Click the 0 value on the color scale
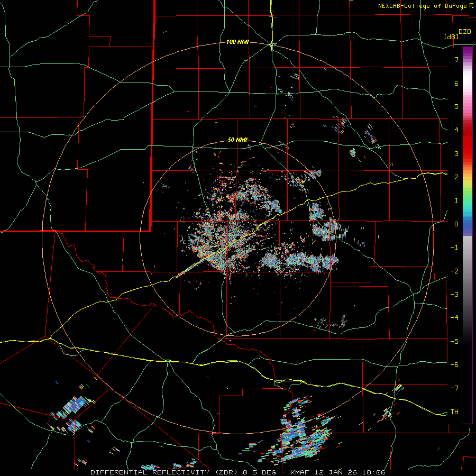 456,224
